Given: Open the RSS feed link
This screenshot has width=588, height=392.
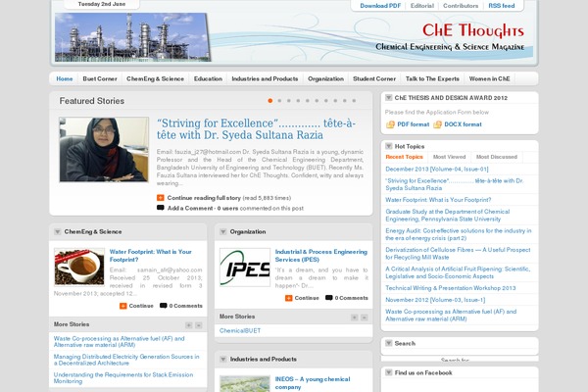Looking at the screenshot, I should coord(502,6).
